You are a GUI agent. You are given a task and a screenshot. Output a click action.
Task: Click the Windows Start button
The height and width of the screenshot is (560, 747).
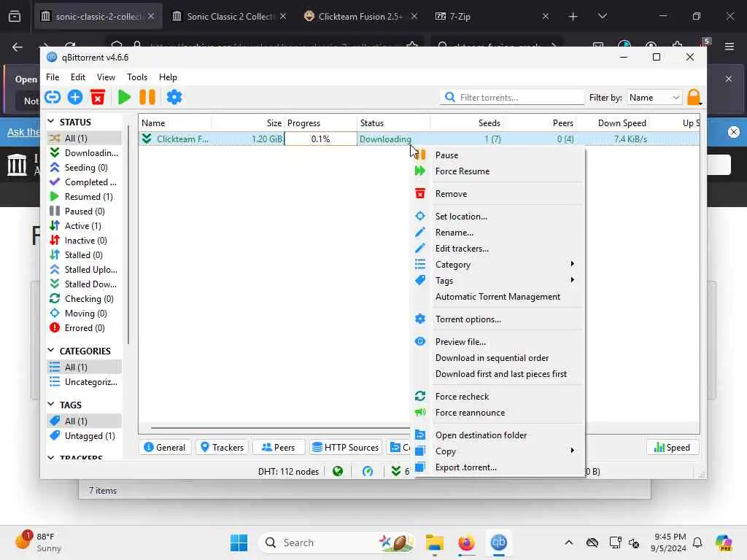pos(239,542)
